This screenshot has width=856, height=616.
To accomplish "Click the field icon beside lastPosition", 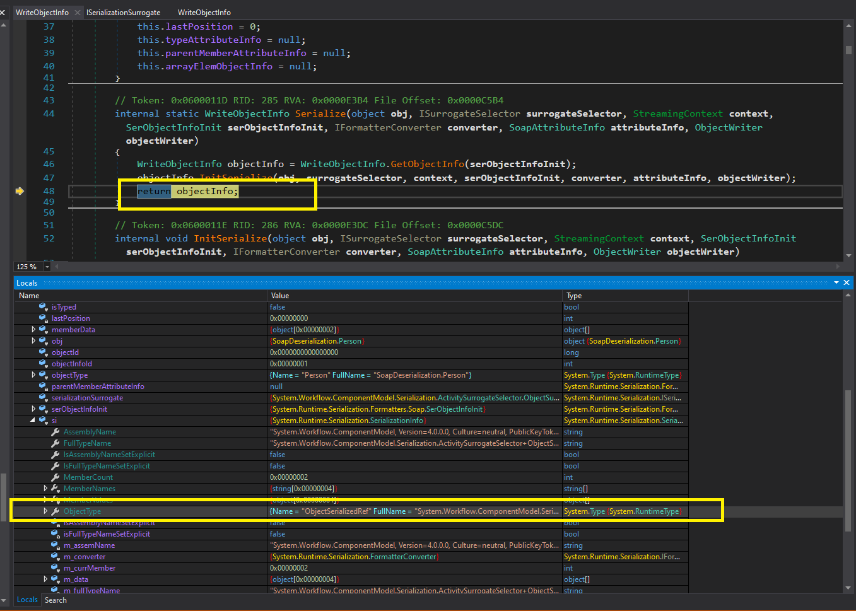I will click(44, 318).
